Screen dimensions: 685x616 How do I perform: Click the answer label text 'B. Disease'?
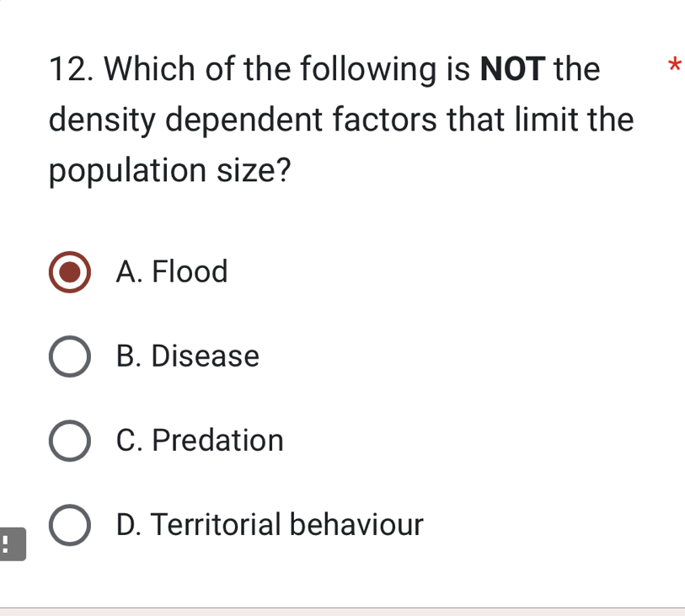(187, 356)
